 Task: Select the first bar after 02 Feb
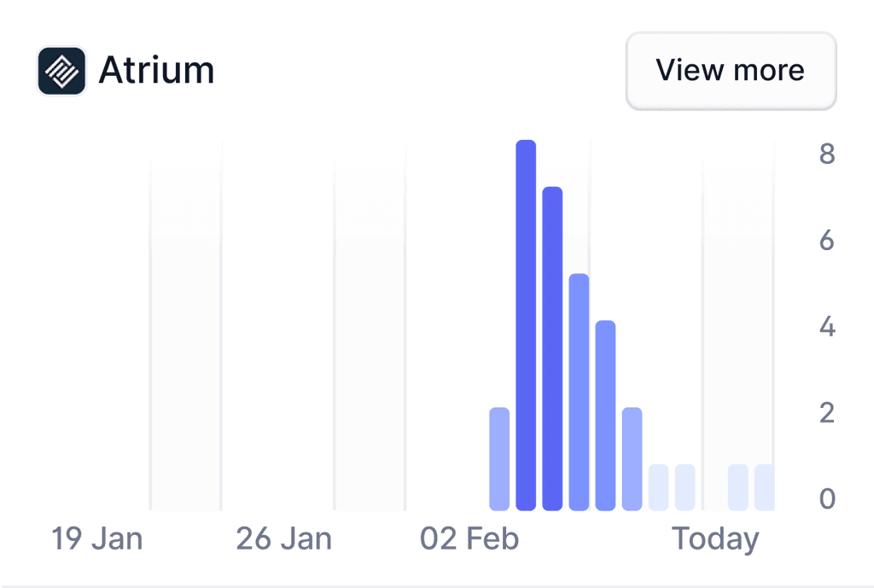pyautogui.click(x=499, y=459)
